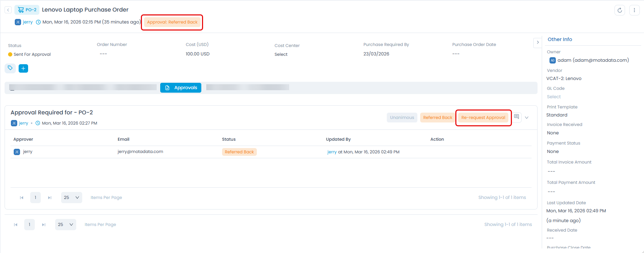This screenshot has width=644, height=253.
Task: Click Re-request Approval button
Action: click(483, 118)
